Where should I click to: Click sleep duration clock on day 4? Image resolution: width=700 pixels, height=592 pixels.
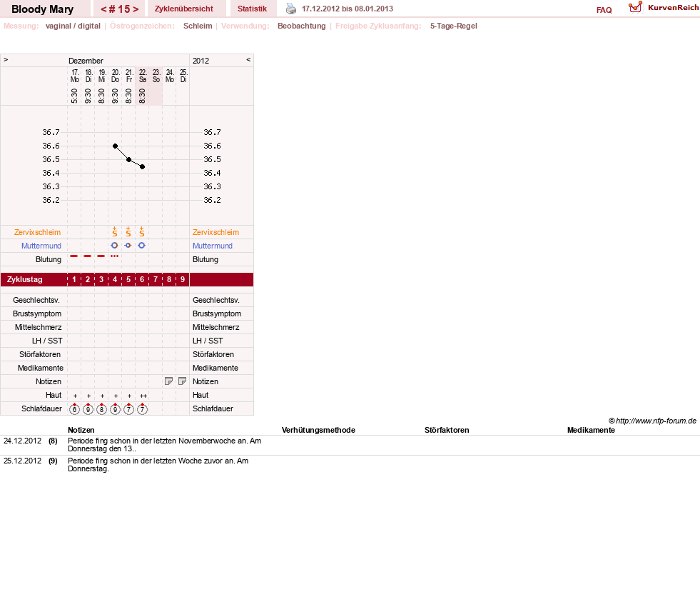(115, 408)
